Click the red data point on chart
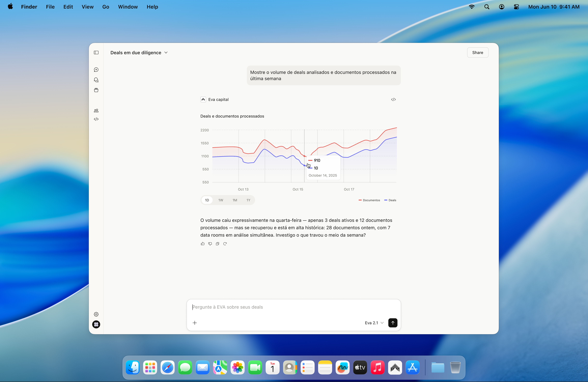Image resolution: width=588 pixels, height=382 pixels. 304,156
